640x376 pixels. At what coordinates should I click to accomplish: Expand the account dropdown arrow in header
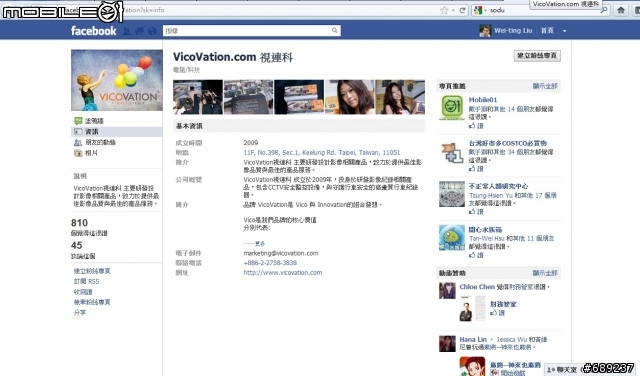564,31
